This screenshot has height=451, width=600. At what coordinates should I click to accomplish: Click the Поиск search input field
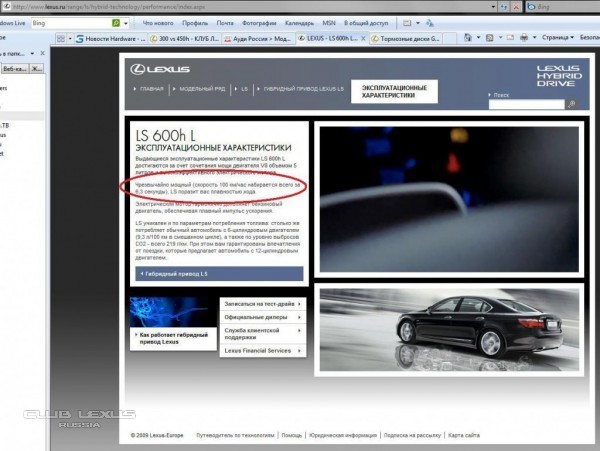point(526,104)
